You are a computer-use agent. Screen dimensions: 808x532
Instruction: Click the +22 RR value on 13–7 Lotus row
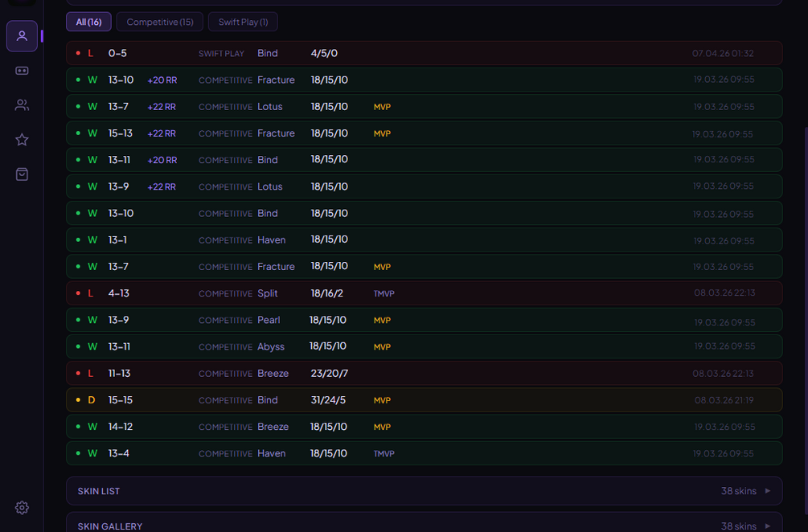coord(162,107)
